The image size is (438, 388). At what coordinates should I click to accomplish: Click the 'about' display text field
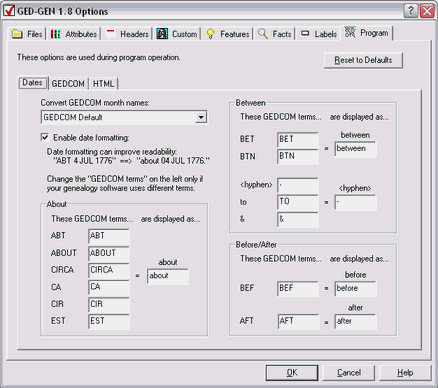[168, 276]
